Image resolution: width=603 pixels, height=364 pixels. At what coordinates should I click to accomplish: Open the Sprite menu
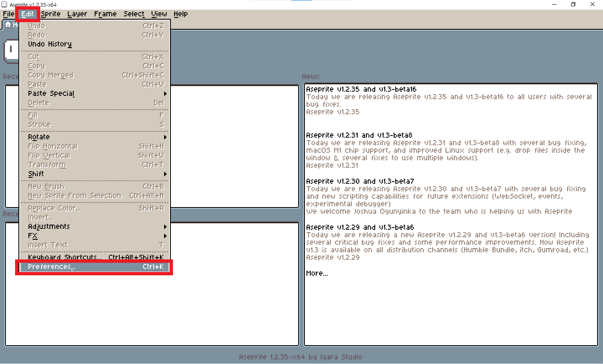51,14
